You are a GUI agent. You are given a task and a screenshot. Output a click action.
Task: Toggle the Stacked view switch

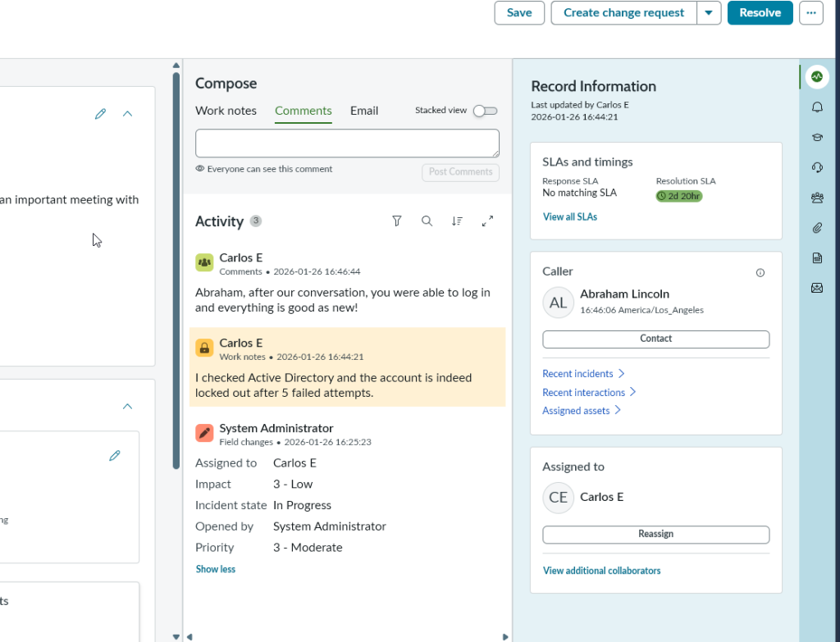point(485,111)
